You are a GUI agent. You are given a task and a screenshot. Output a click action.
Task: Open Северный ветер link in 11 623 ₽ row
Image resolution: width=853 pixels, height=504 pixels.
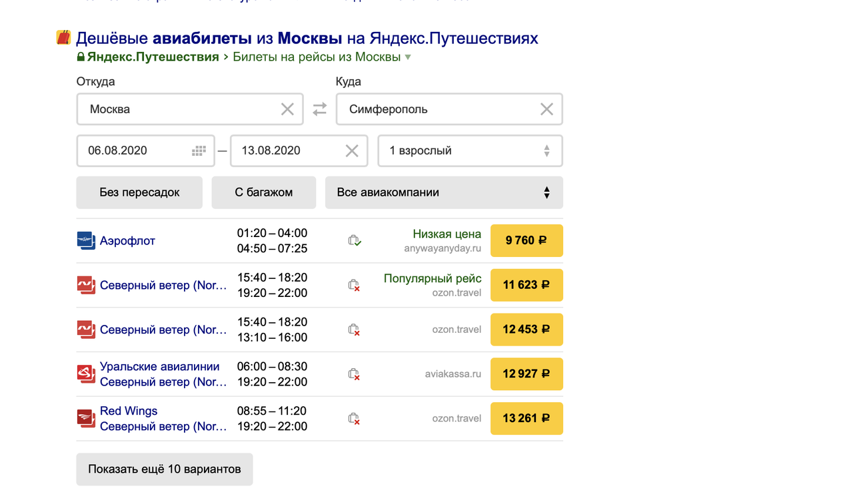pos(163,286)
